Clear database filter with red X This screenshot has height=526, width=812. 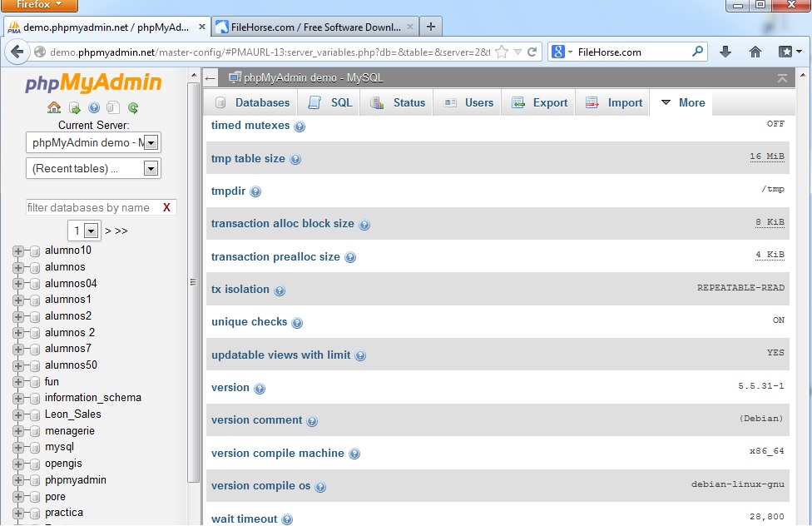point(166,207)
